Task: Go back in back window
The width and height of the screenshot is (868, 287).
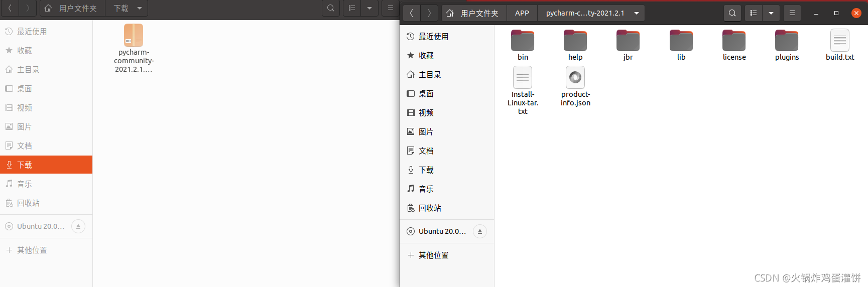Action: point(10,8)
